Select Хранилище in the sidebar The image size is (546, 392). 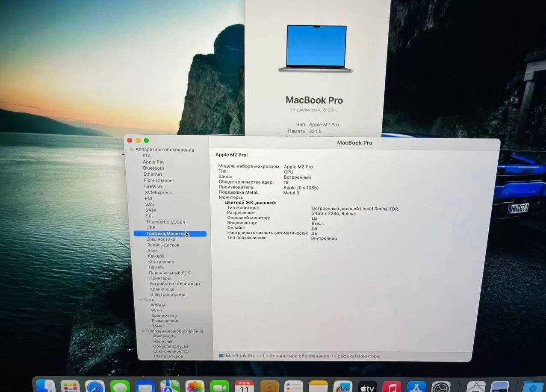(162, 289)
